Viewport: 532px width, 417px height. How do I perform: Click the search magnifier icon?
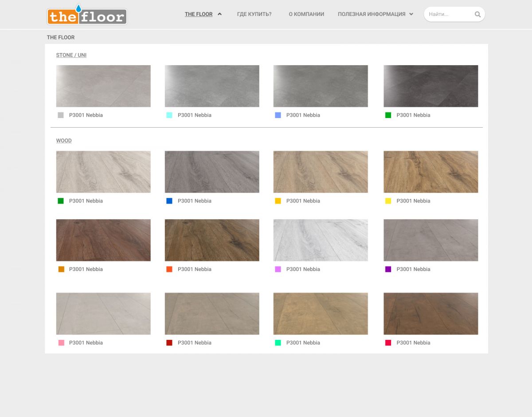tap(477, 14)
